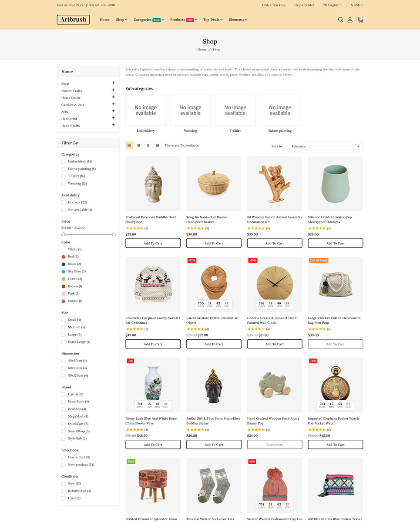Switch to two-column grid view
The height and width of the screenshot is (522, 420).
click(x=148, y=146)
